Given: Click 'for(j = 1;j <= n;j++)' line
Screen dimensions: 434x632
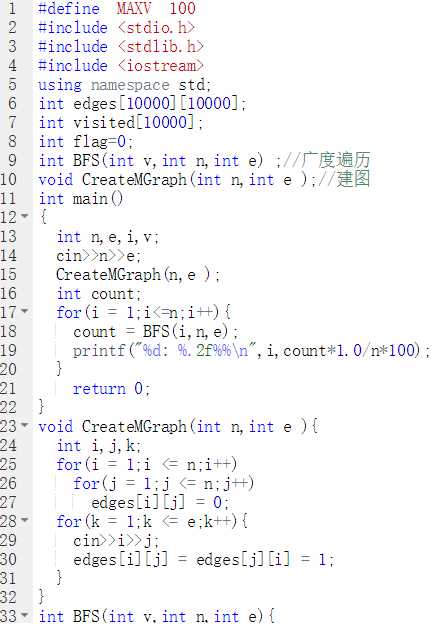Looking at the screenshot, I should 164,484.
